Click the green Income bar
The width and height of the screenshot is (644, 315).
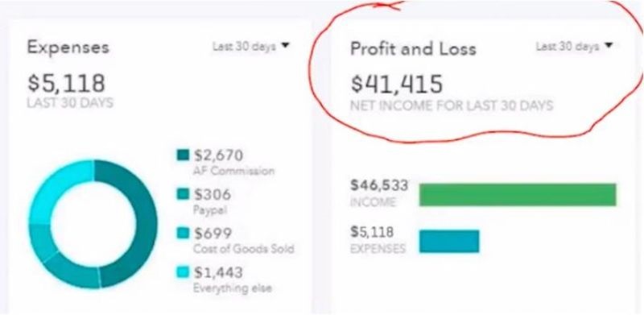pos(518,194)
